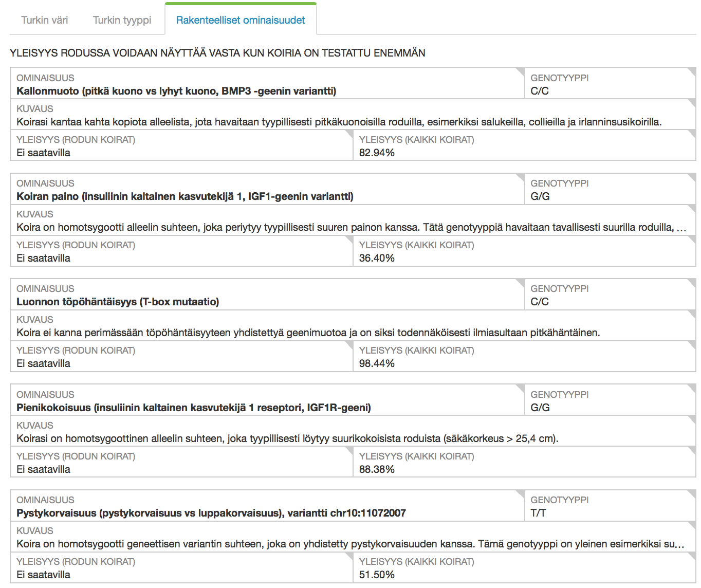This screenshot has height=588, width=701.
Task: Click corner marker of Pystykorvaisuus T/T genotype cell
Action: 692,493
